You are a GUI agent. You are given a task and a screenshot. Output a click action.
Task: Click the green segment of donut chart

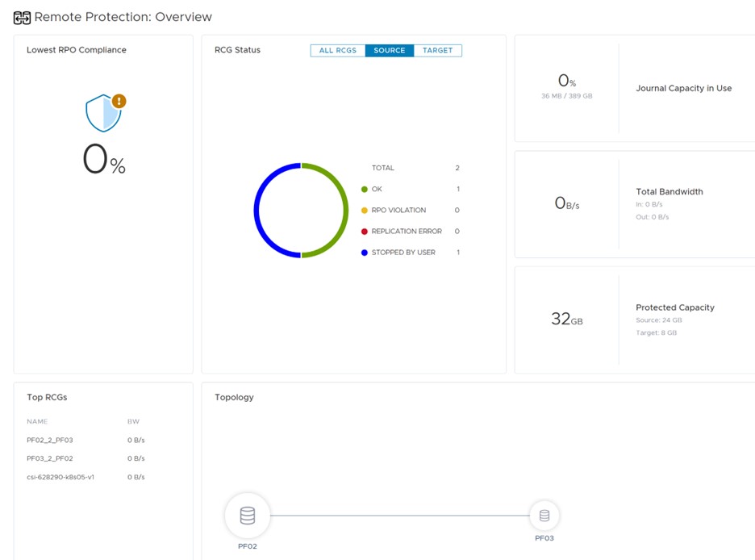344,210
